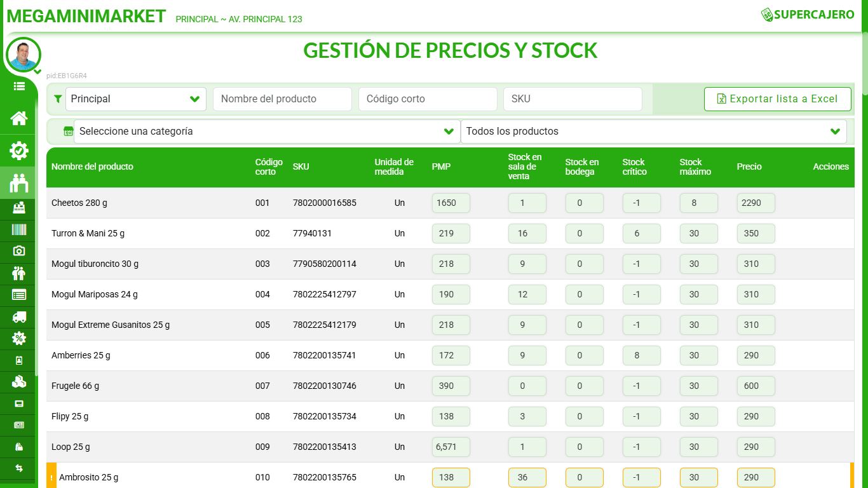Click 'Exportar lista a Excel' button

(x=777, y=99)
